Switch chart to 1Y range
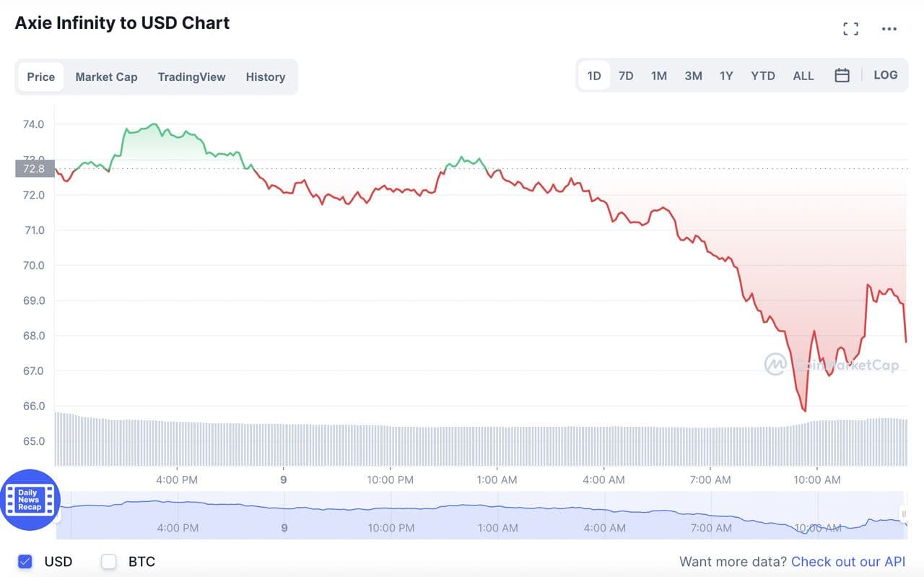The height and width of the screenshot is (577, 924). 726,76
